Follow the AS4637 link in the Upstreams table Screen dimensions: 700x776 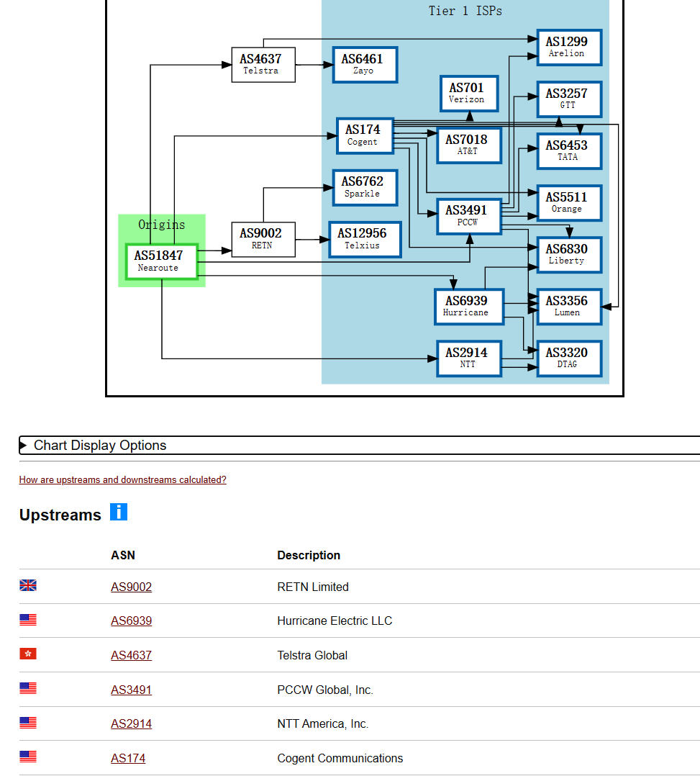click(131, 655)
